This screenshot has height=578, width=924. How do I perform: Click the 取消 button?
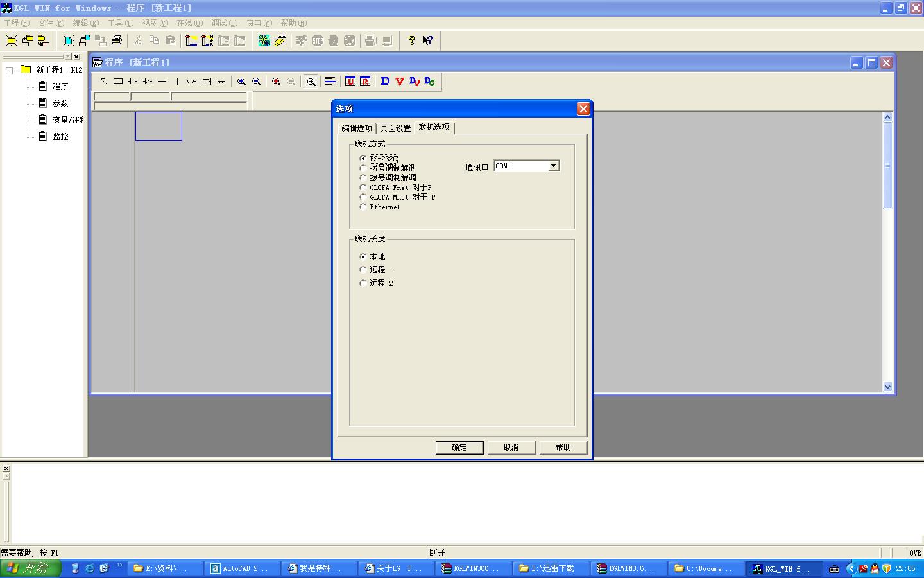pyautogui.click(x=511, y=448)
